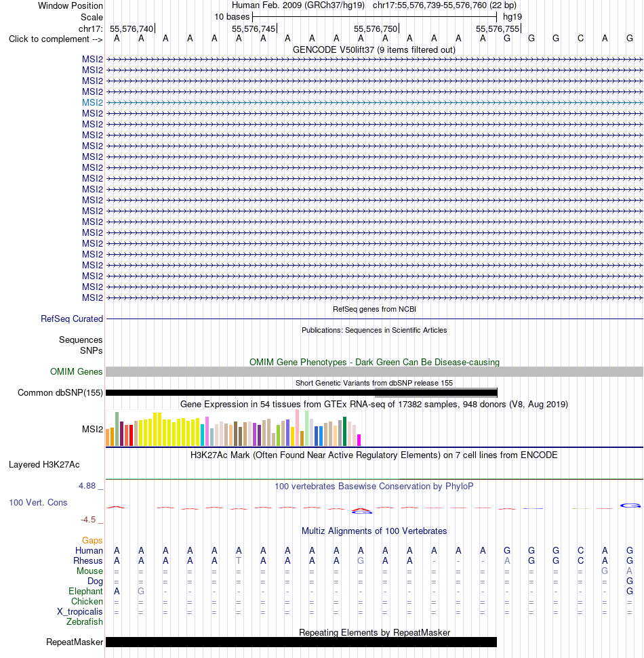
Task: Click ruler position label 55,576,750
Action: (376, 28)
